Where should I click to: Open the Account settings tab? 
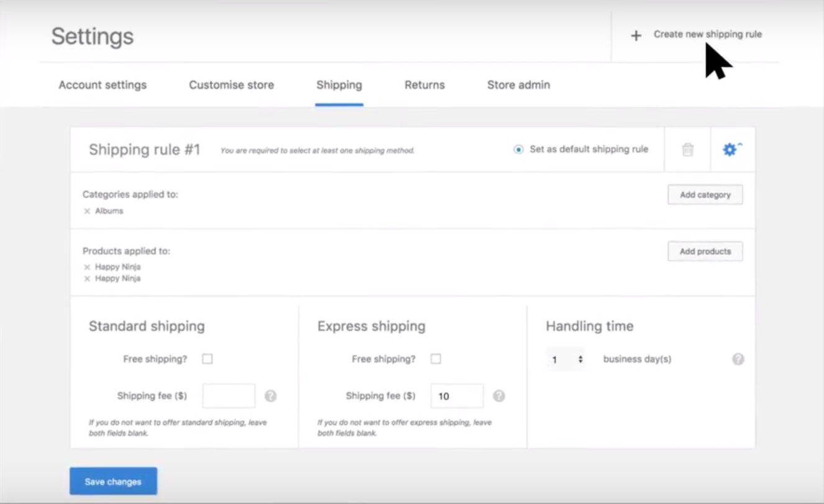click(x=103, y=85)
